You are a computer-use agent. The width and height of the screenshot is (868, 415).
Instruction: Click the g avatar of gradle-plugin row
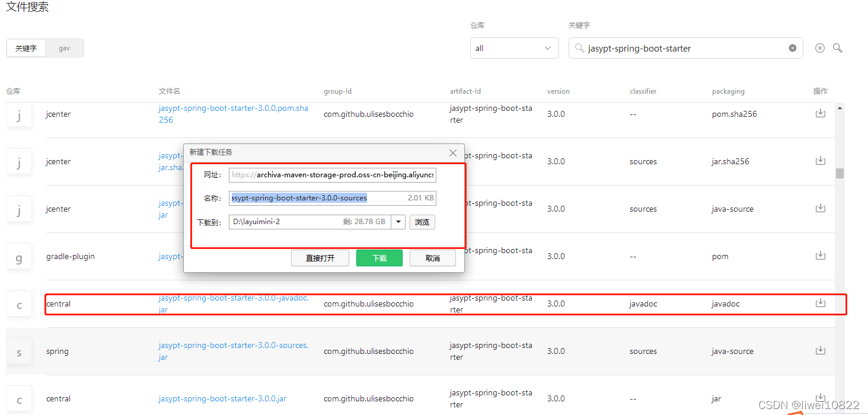[x=19, y=257]
